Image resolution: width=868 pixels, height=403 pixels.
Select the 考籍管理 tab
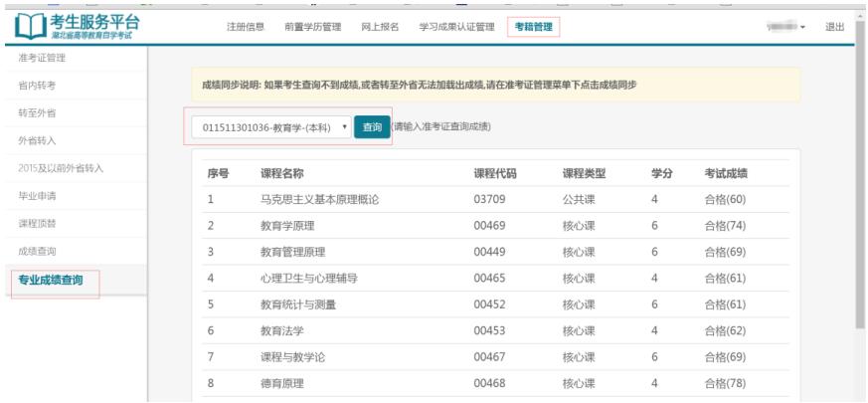coord(533,27)
